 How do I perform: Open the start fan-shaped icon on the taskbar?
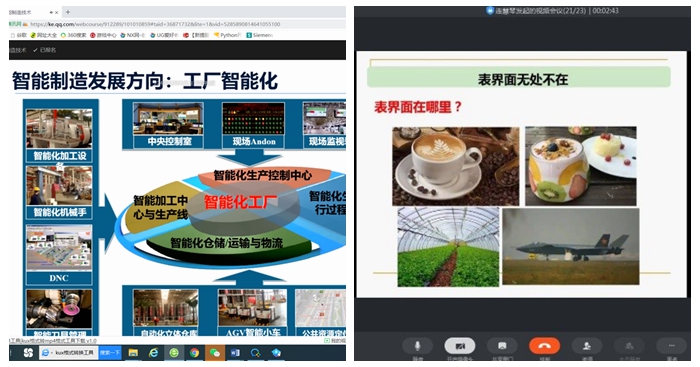pos(28,353)
